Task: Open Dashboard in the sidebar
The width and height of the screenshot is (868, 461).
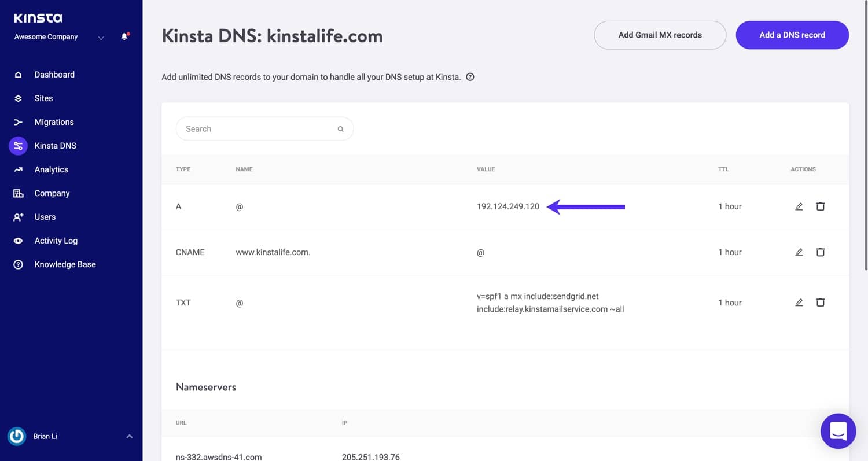Action: point(54,75)
